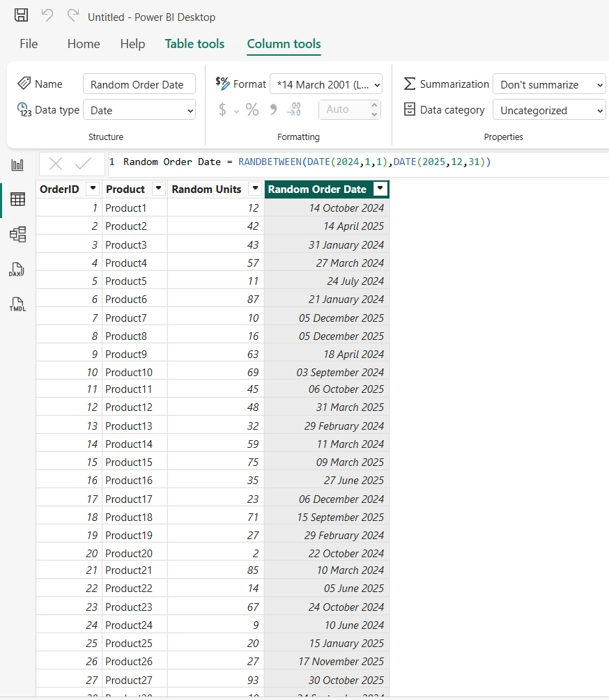609x700 pixels.
Task: Click the Product24 cell
Action: pos(134,625)
